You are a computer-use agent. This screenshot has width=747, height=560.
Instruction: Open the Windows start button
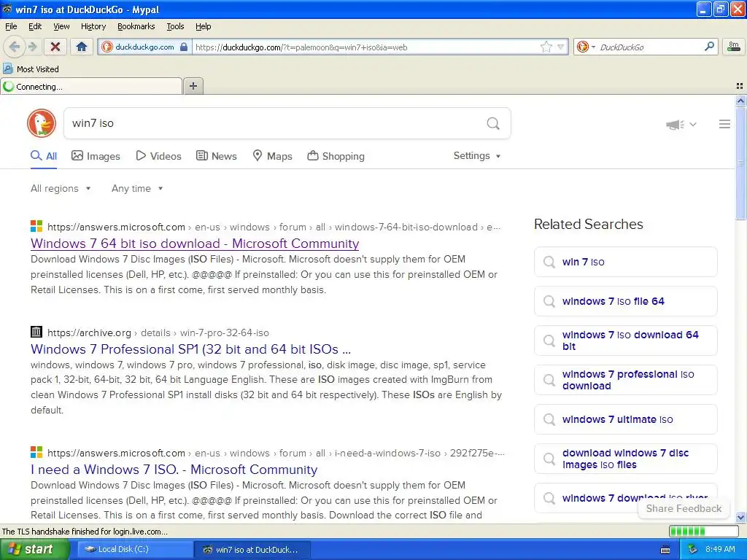pyautogui.click(x=34, y=550)
